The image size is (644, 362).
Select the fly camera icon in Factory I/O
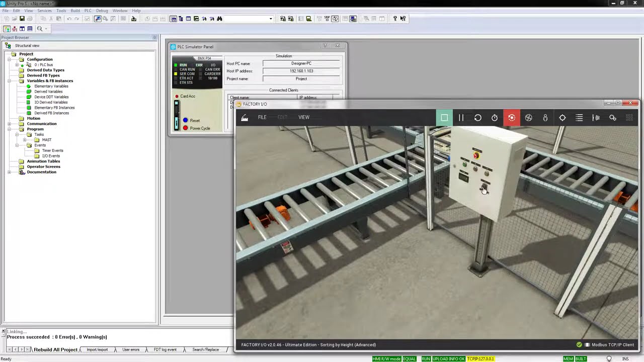(x=528, y=118)
